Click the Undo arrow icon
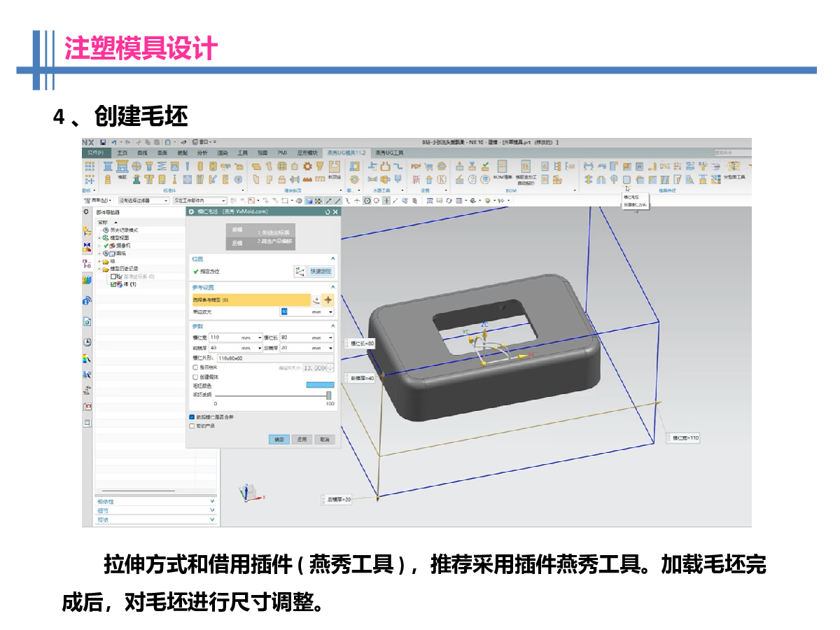Viewport: 840px width, 630px height. [x=113, y=142]
